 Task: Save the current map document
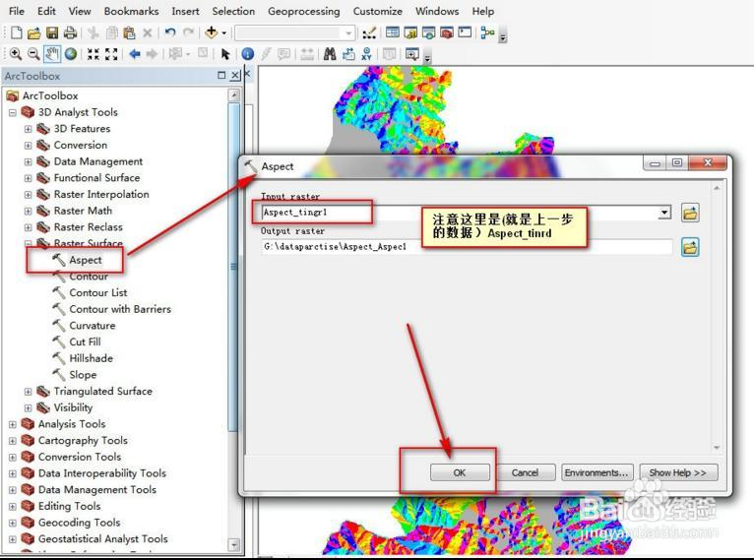pos(52,32)
